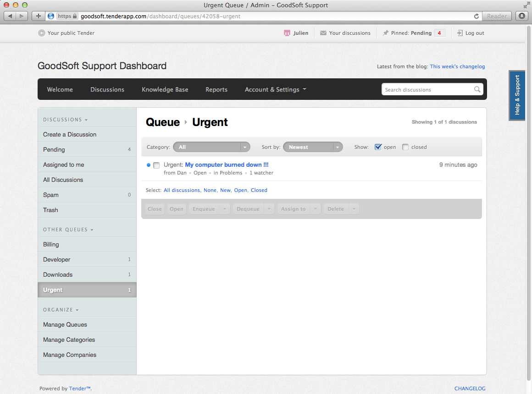532x394 pixels.
Task: Open the Discussions tab in nav bar
Action: 107,89
